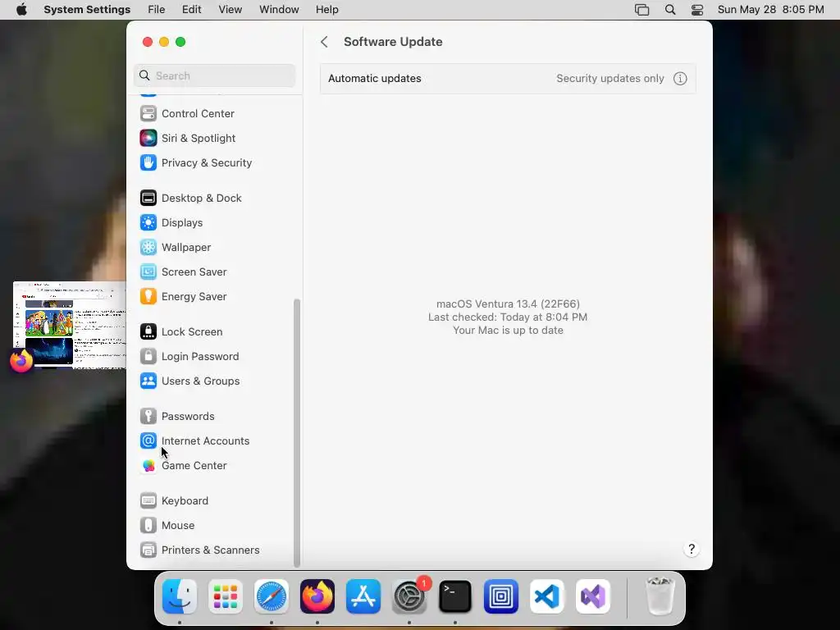
Task: Open Control Center settings icon
Action: [148, 113]
